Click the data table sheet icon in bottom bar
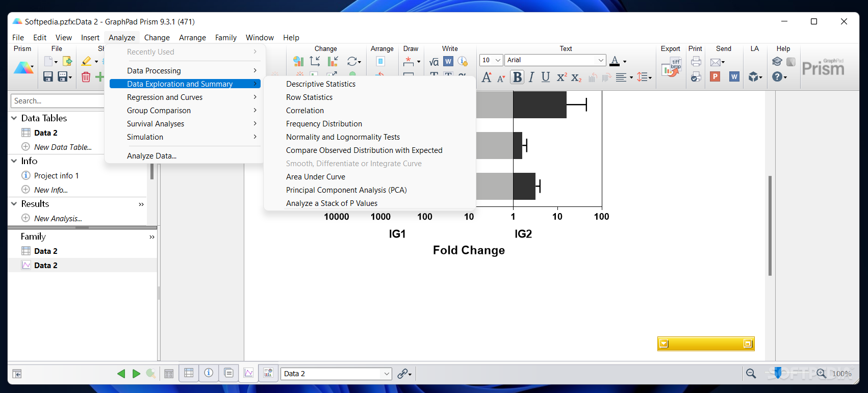This screenshot has height=393, width=868. click(x=189, y=373)
